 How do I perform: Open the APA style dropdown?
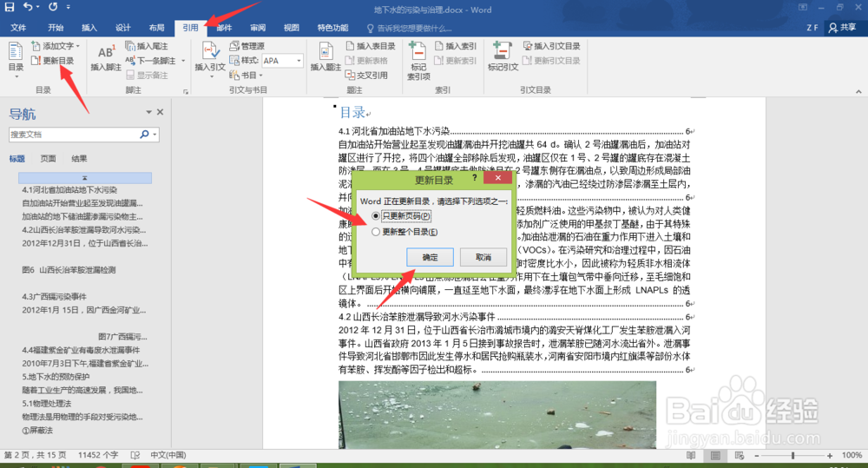pyautogui.click(x=299, y=61)
